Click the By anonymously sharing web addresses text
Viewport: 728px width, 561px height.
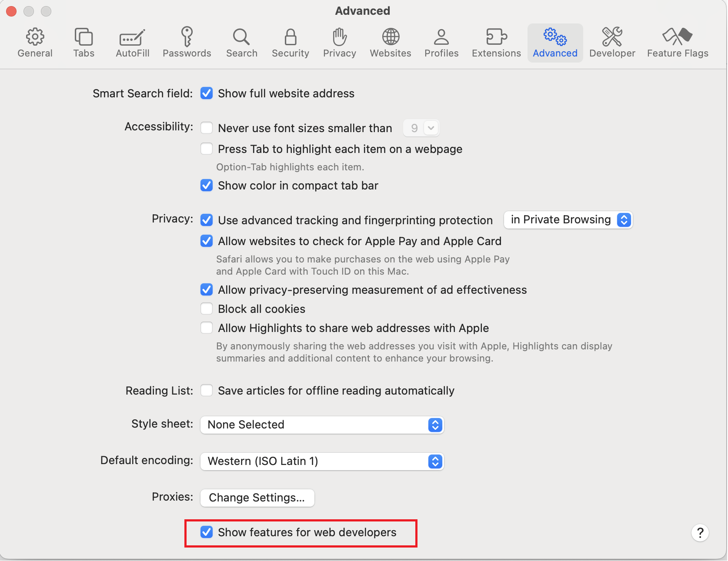click(x=414, y=352)
